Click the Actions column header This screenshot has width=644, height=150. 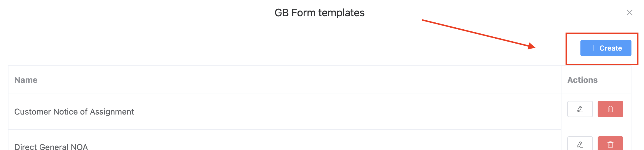pyautogui.click(x=582, y=80)
